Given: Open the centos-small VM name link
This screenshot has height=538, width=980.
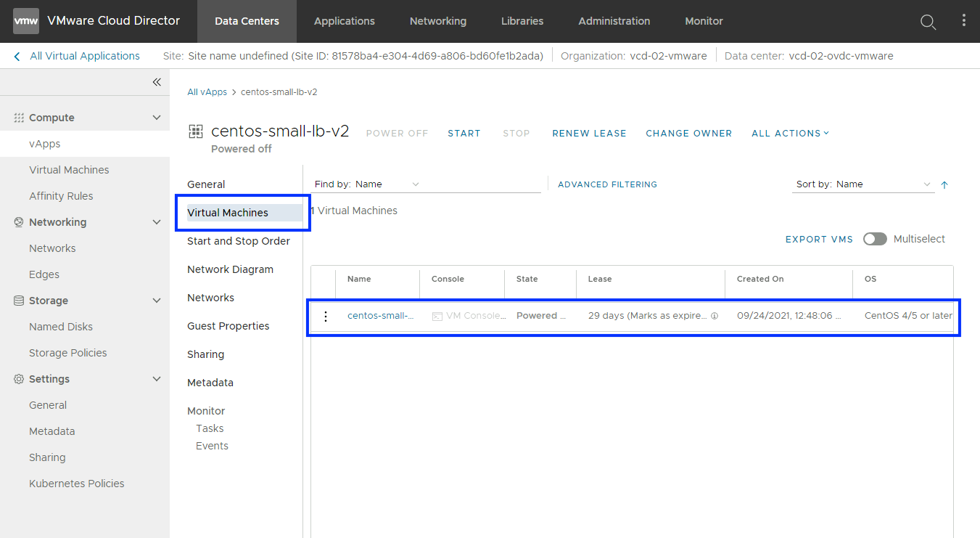Looking at the screenshot, I should pyautogui.click(x=380, y=316).
